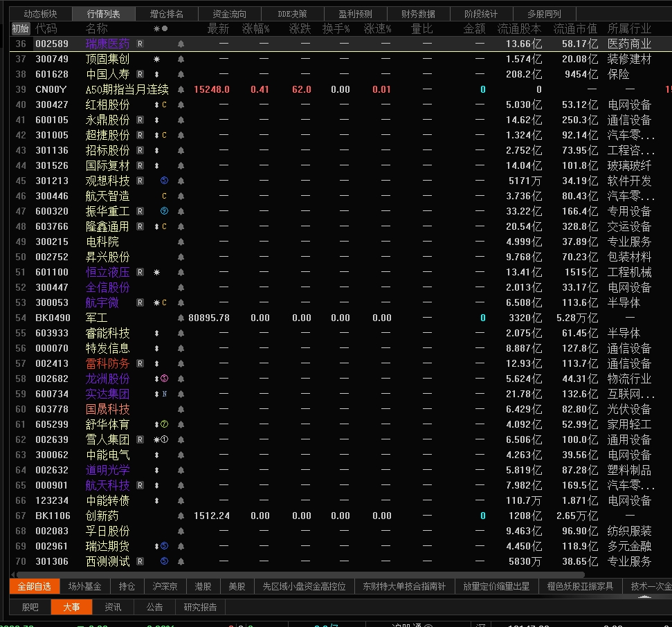
Task: Click the R badge next to 永鼎股份
Action: click(x=140, y=120)
